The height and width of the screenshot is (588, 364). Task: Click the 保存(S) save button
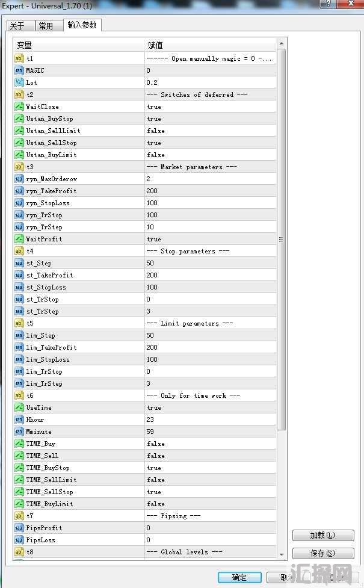[322, 553]
